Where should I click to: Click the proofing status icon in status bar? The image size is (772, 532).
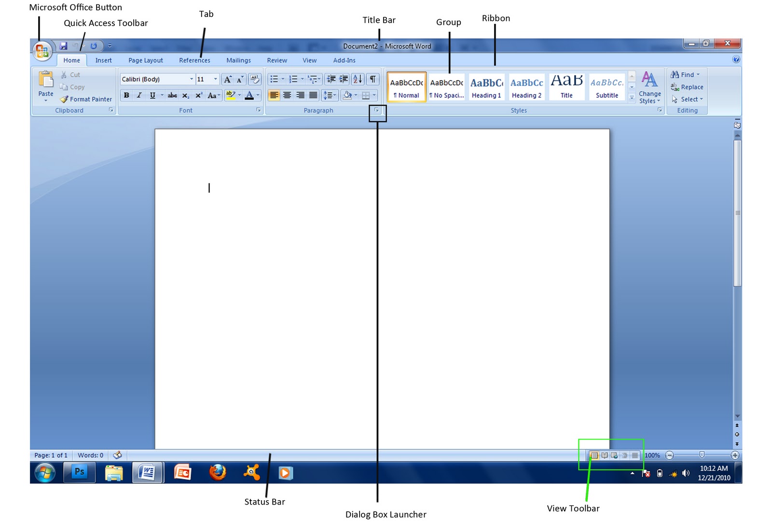tap(117, 455)
